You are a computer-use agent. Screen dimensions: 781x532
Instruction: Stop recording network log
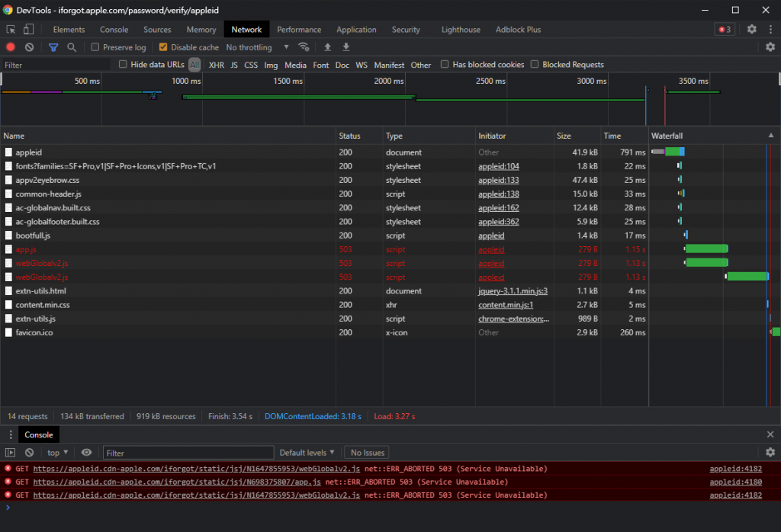11,47
